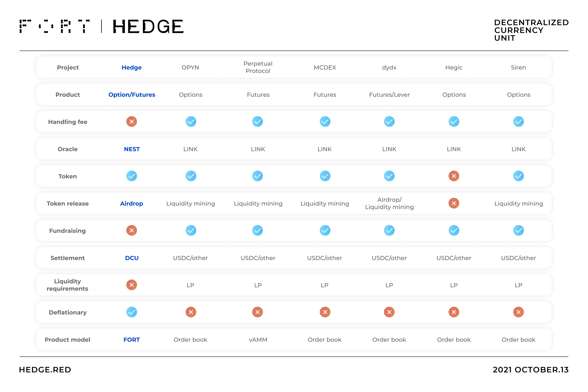This screenshot has width=588, height=392.
Task: Click the Siren Deflationary red X icon
Action: [519, 312]
